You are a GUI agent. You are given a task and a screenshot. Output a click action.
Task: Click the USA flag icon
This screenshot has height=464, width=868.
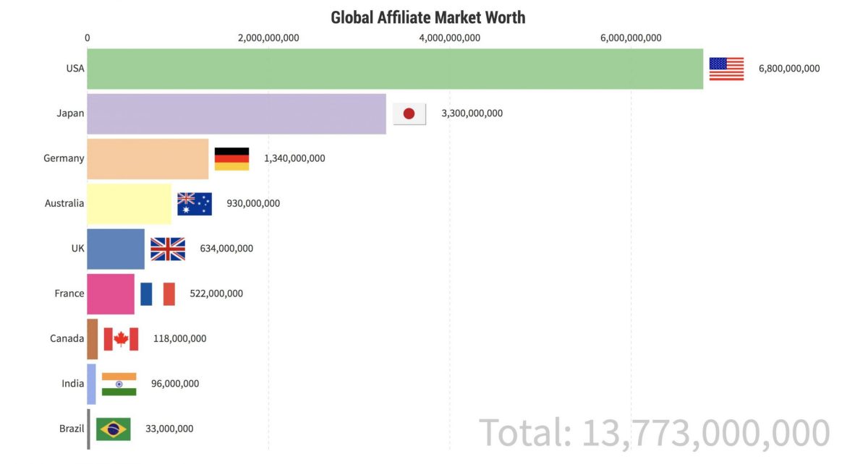[x=726, y=69]
